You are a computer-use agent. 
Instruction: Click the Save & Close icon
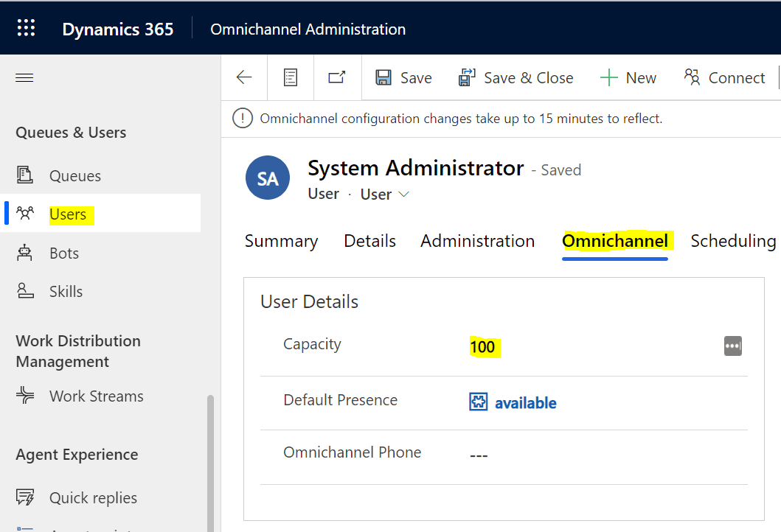[467, 77]
